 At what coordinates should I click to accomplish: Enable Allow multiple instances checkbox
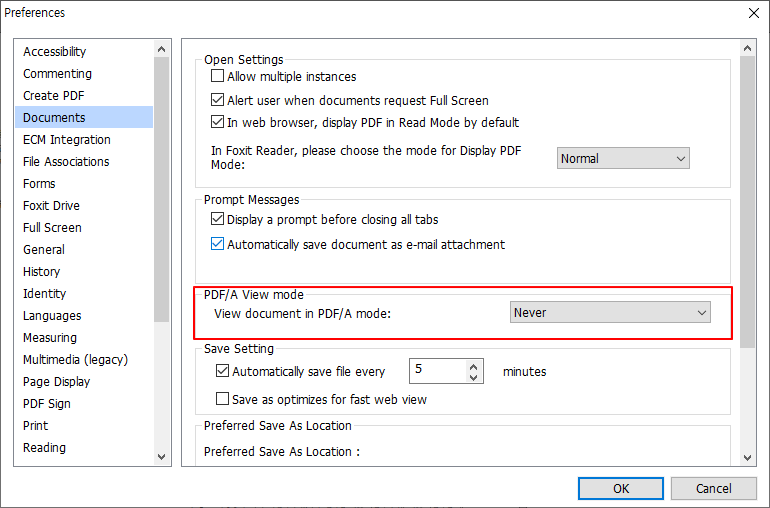(217, 76)
